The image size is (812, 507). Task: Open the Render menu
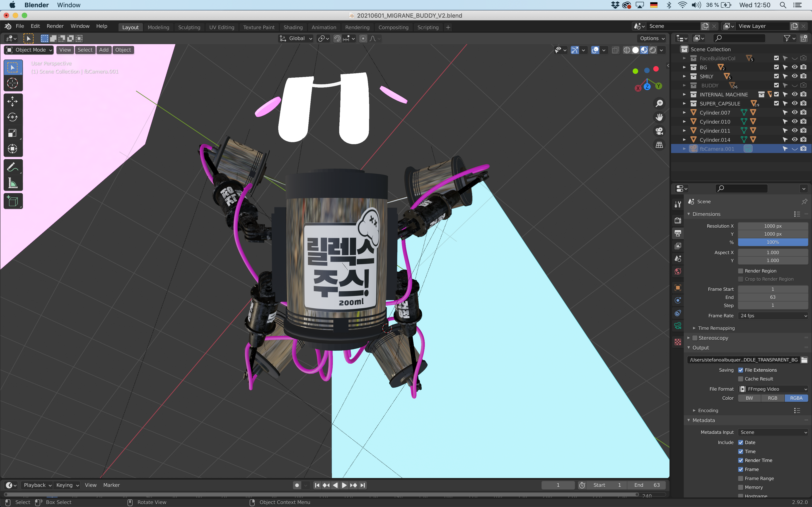(x=55, y=26)
